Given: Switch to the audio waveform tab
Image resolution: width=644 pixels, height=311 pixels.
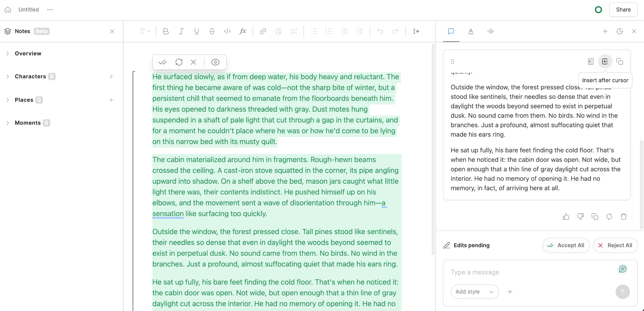Looking at the screenshot, I should pos(491,31).
